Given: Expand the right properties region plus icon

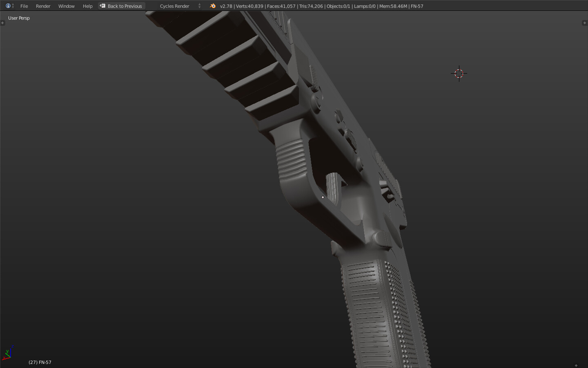Looking at the screenshot, I should click(x=584, y=23).
